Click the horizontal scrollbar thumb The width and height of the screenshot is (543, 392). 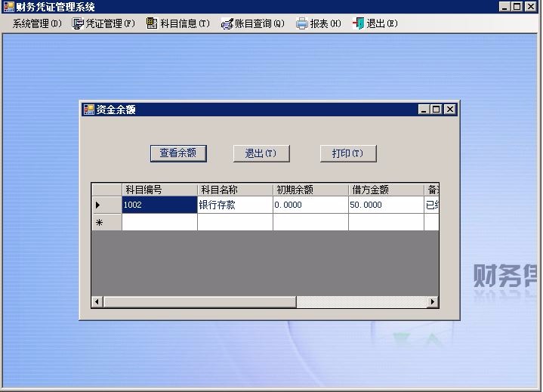pos(200,301)
